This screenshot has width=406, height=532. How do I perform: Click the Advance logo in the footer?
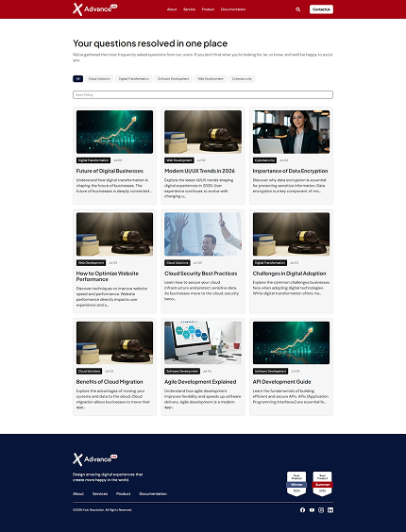pyautogui.click(x=94, y=459)
